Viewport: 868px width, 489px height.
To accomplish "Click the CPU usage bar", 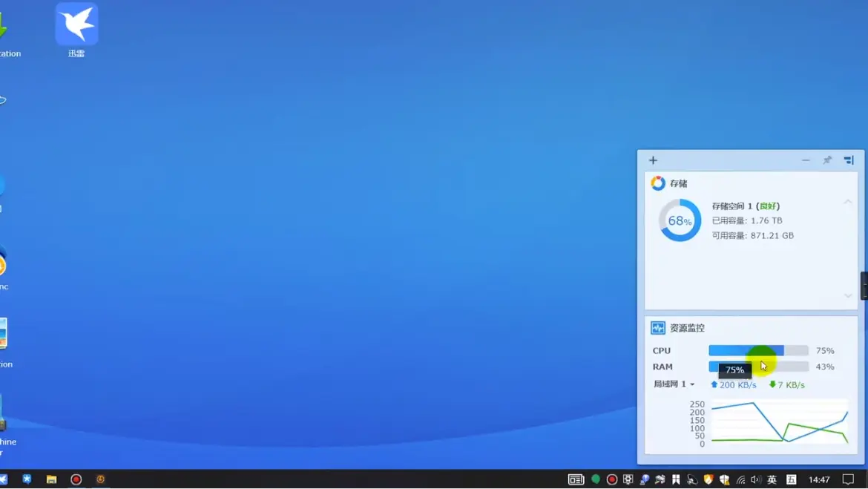I will [757, 350].
